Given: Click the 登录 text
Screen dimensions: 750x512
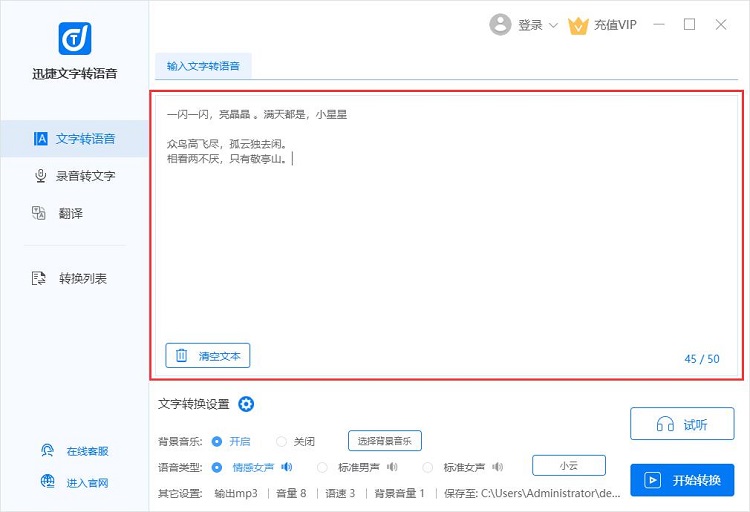Looking at the screenshot, I should click(530, 25).
